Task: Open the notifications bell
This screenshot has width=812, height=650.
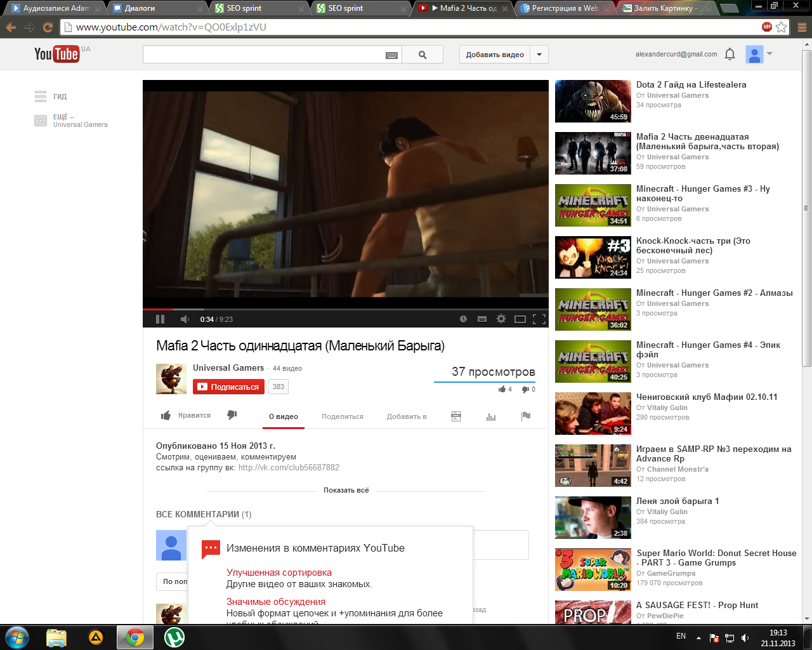Action: click(730, 55)
